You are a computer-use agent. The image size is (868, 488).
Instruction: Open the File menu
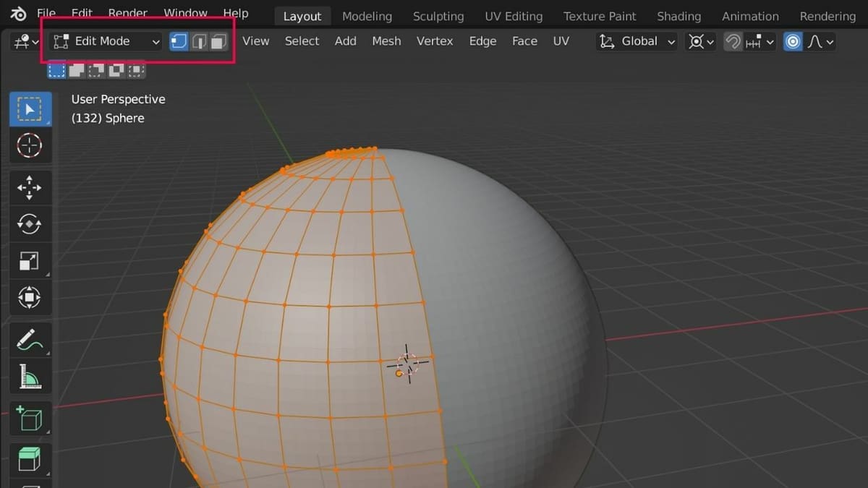coord(46,14)
